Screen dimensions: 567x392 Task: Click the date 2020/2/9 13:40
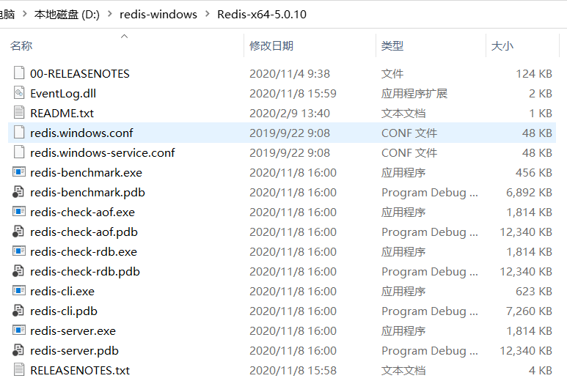point(290,114)
